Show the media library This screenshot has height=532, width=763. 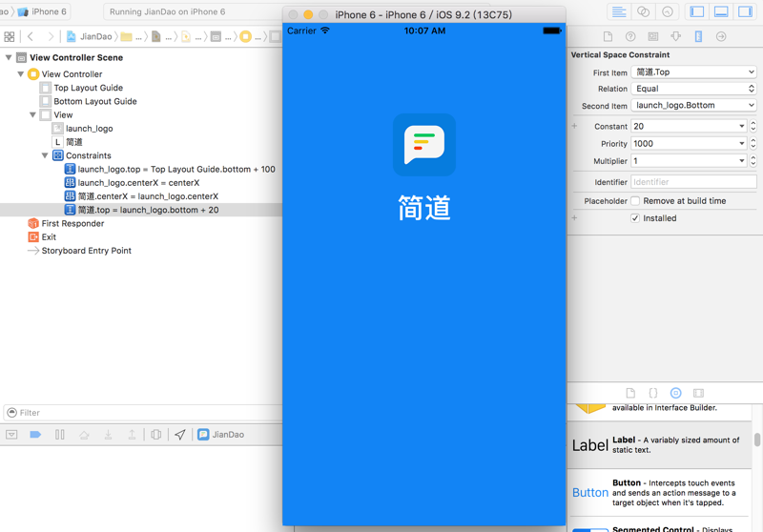698,393
